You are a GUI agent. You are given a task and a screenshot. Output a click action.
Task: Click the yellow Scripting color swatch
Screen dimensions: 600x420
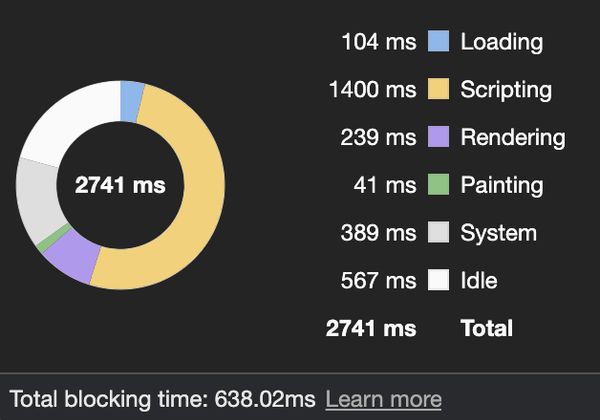pos(438,89)
